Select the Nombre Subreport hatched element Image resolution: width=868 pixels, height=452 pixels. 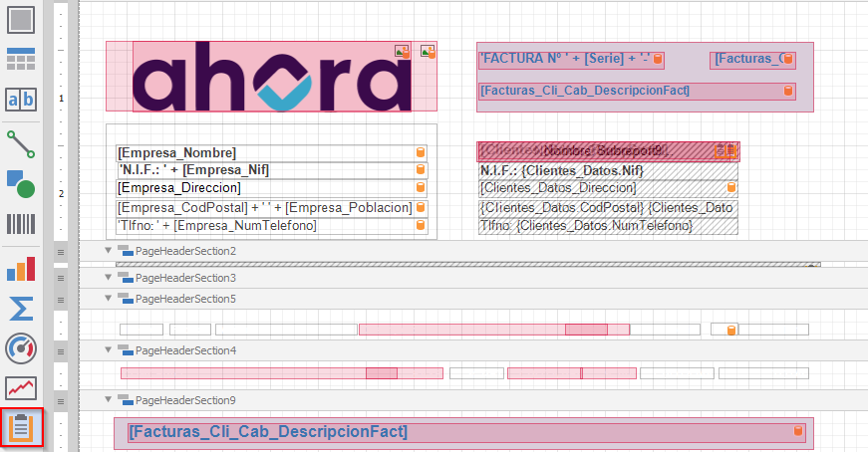coord(608,150)
